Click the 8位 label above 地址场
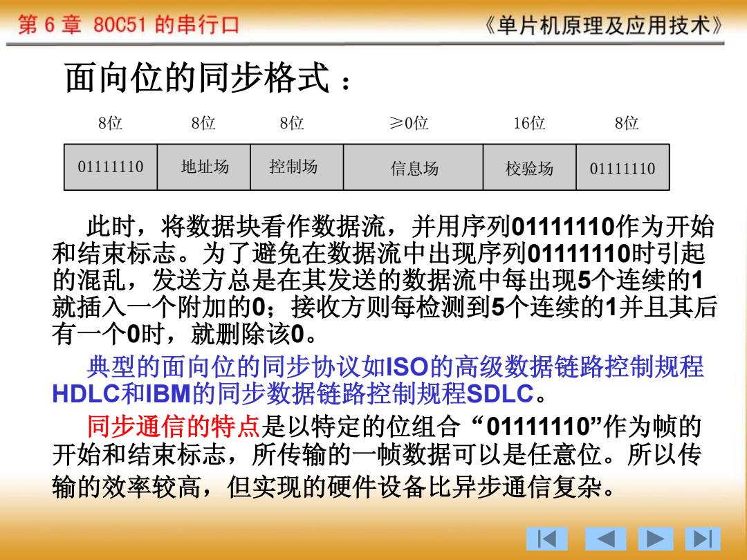 [203, 123]
